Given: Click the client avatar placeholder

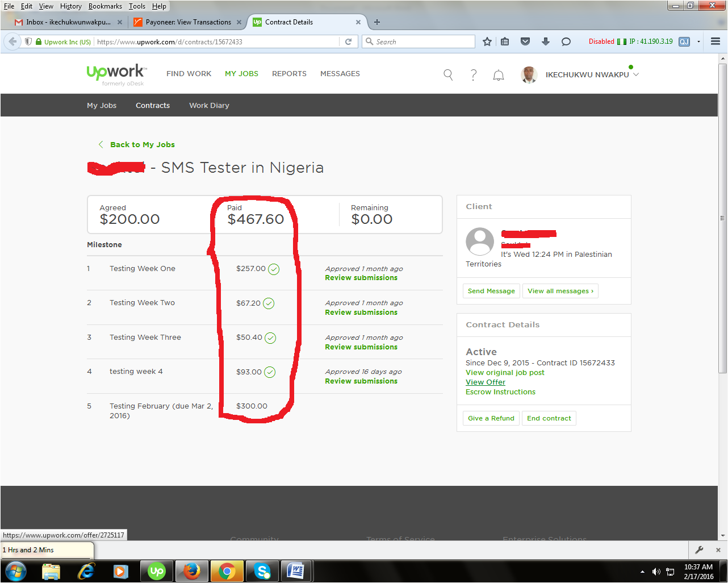Looking at the screenshot, I should tap(480, 241).
